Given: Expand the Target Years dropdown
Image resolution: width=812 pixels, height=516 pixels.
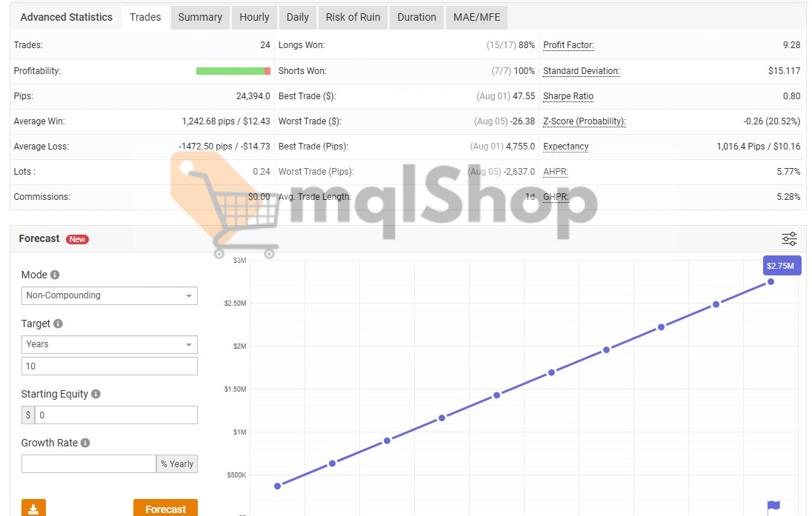Looking at the screenshot, I should coord(110,344).
